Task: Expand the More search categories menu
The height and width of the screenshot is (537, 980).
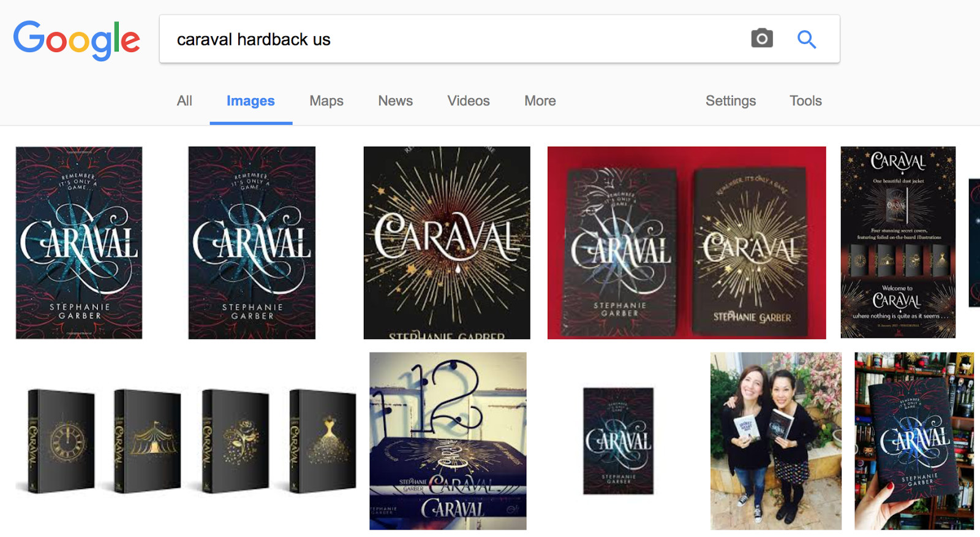Action: click(x=540, y=101)
